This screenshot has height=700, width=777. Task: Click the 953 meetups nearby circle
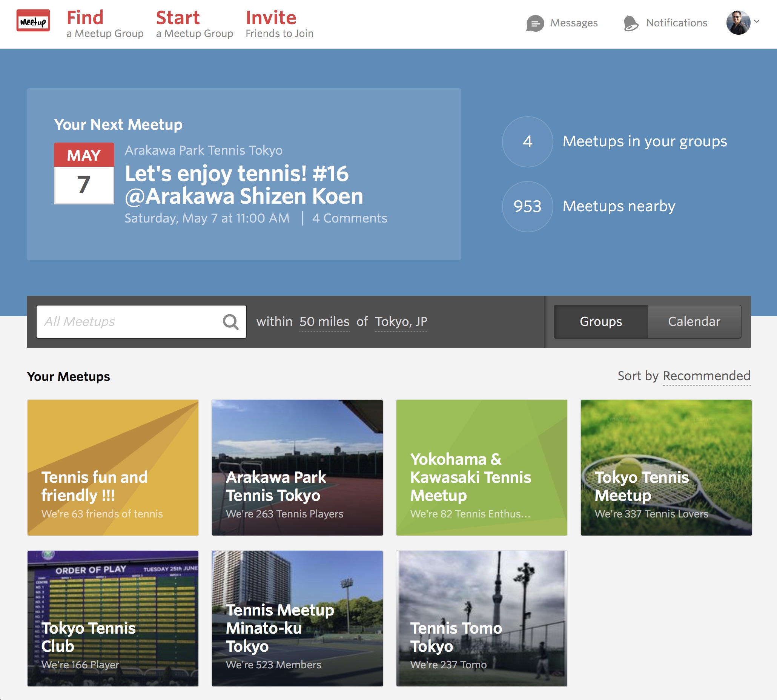pos(527,207)
